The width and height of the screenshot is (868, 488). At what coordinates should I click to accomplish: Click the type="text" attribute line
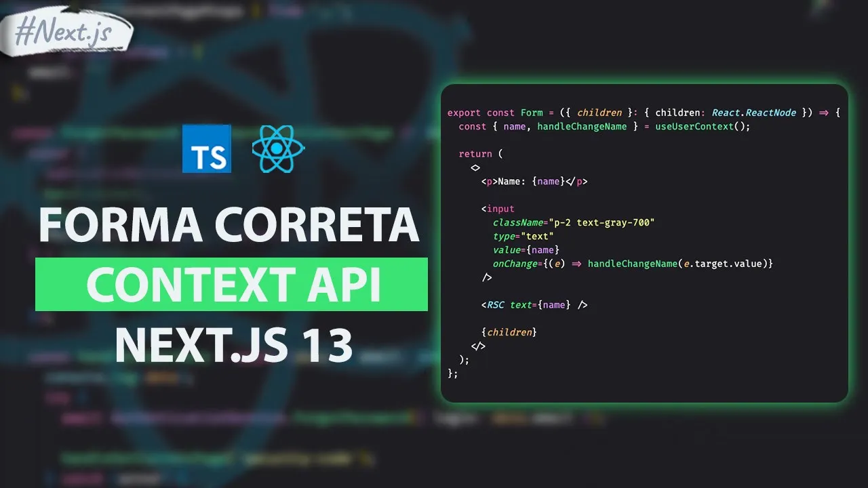(x=524, y=236)
